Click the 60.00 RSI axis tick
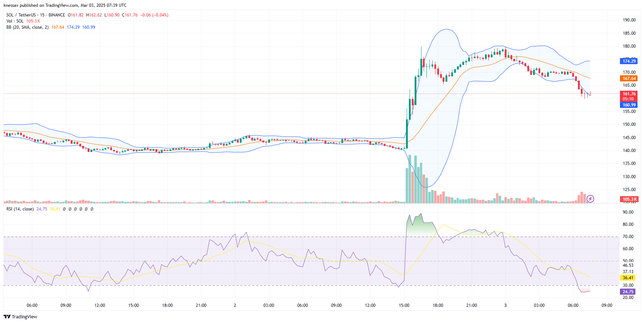 628,249
